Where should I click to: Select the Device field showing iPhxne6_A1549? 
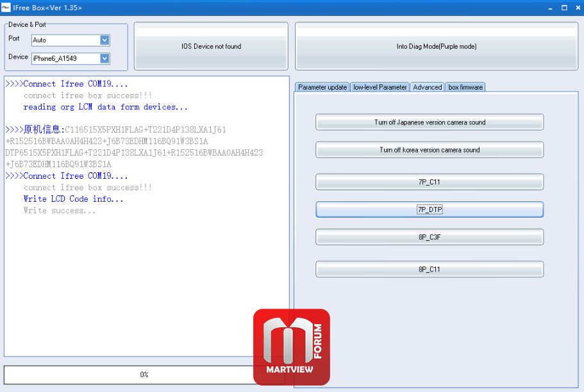click(x=71, y=58)
